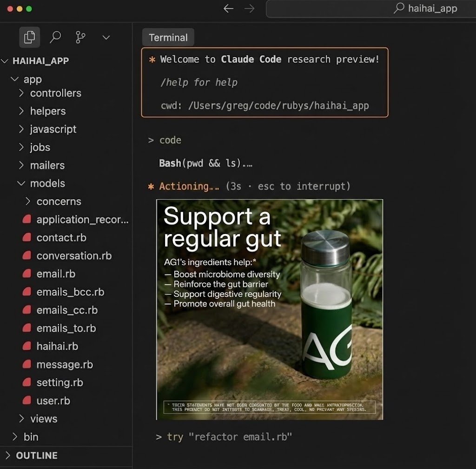This screenshot has width=476, height=469.
Task: Click the "> code" command line
Action: (165, 140)
